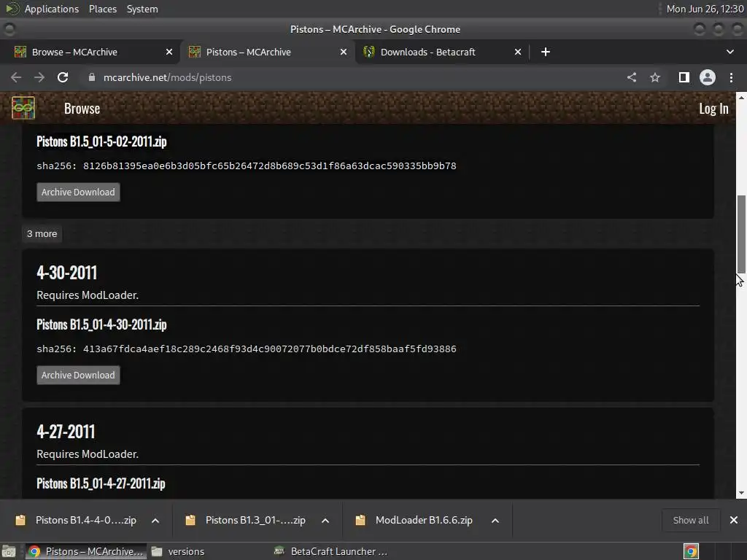Open a new tab with plus icon
Viewport: 747px width, 560px height.
pyautogui.click(x=546, y=52)
